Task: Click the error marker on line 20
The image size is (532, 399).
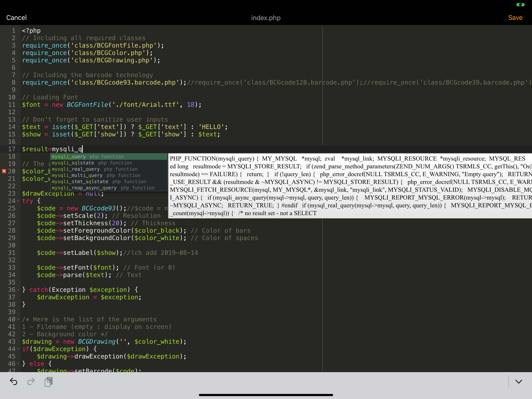Action: coord(4,171)
